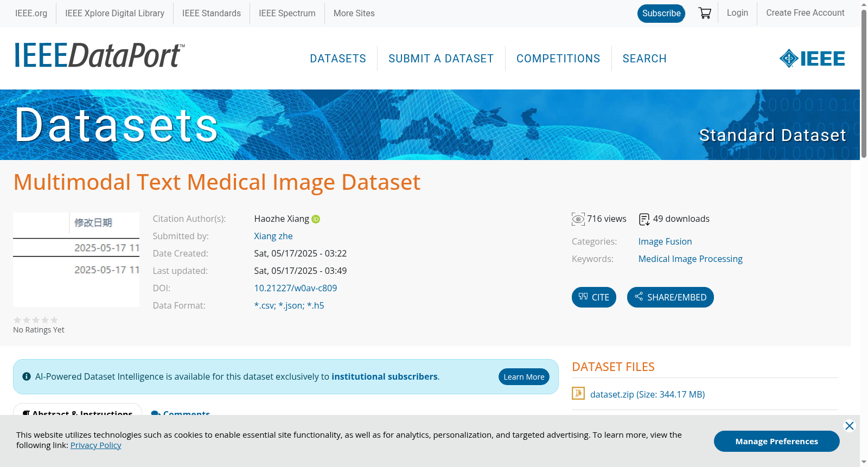
Task: Click the *.csv; *.json; *.h5 data format link
Action: (x=289, y=305)
